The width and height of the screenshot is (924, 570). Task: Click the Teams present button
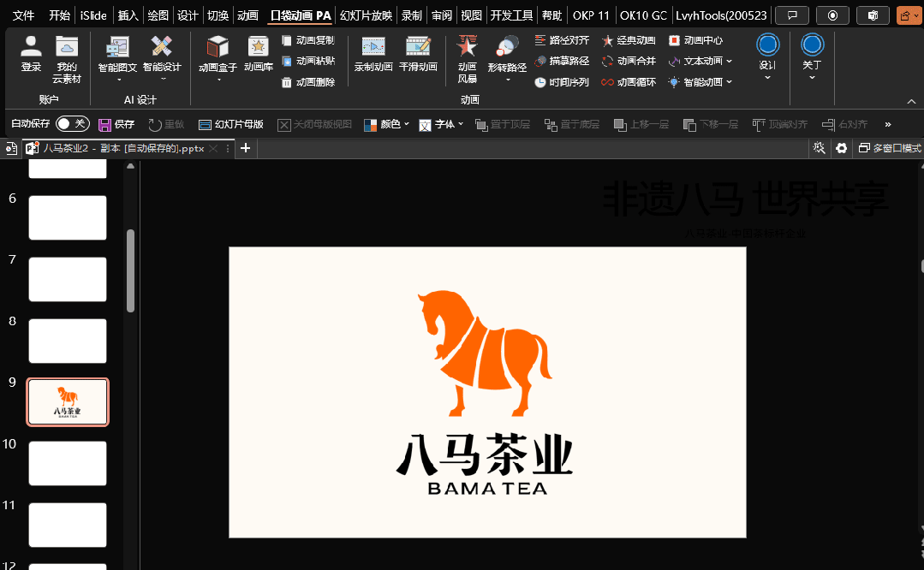coord(873,15)
